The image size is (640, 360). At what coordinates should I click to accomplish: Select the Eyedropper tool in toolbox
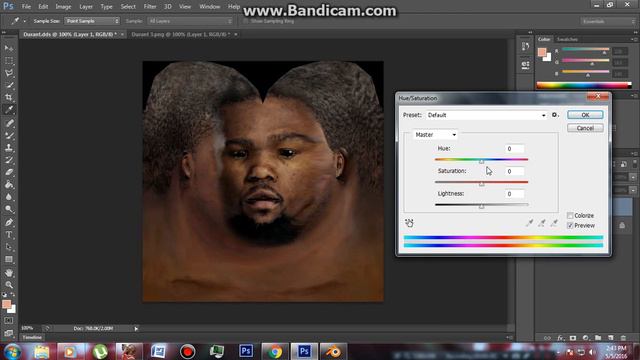9,109
